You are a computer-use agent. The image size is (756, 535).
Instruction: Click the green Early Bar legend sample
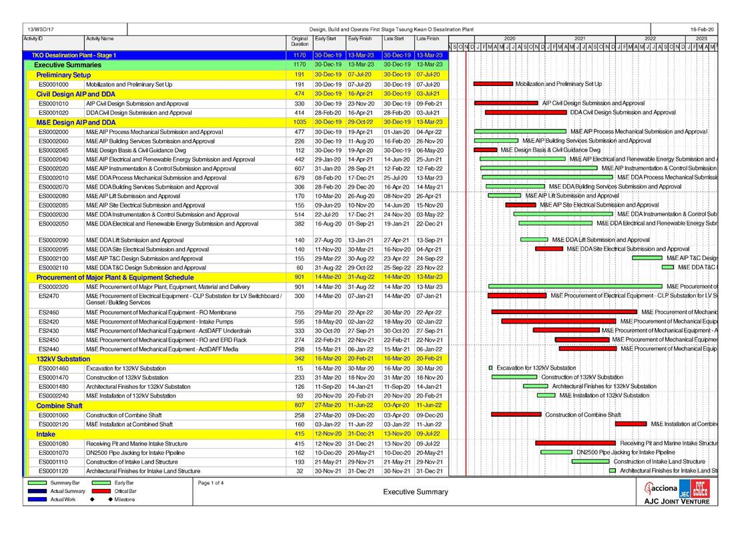point(101,482)
